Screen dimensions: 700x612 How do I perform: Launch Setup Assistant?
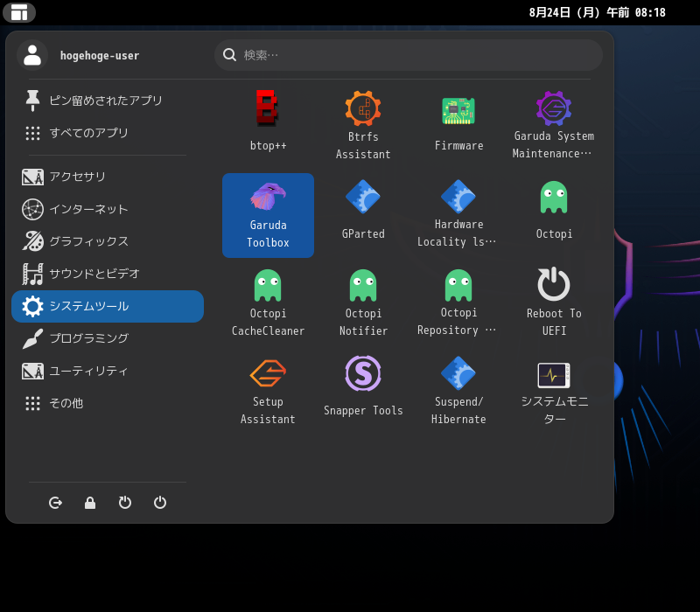268,392
